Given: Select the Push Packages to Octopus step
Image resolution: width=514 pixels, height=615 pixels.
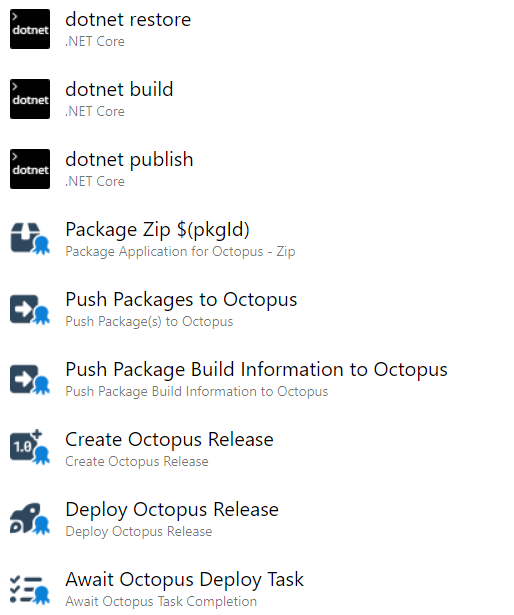Looking at the screenshot, I should (x=181, y=300).
